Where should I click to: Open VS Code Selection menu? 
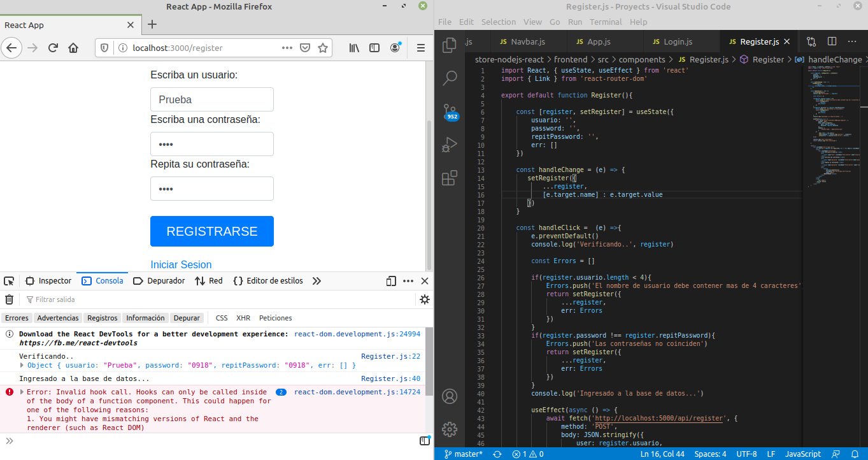(x=499, y=22)
